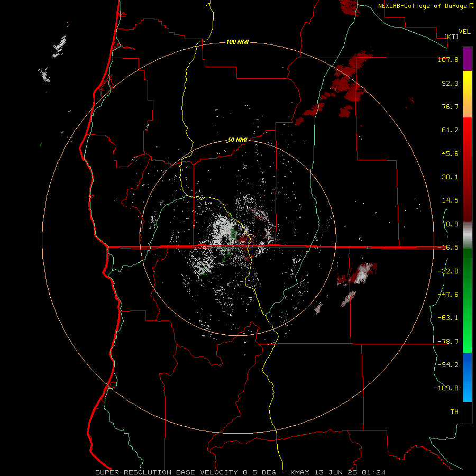Image resolution: width=476 pixels, height=476 pixels.
Task: Click the 76.7 scale value
Action: pyautogui.click(x=450, y=106)
